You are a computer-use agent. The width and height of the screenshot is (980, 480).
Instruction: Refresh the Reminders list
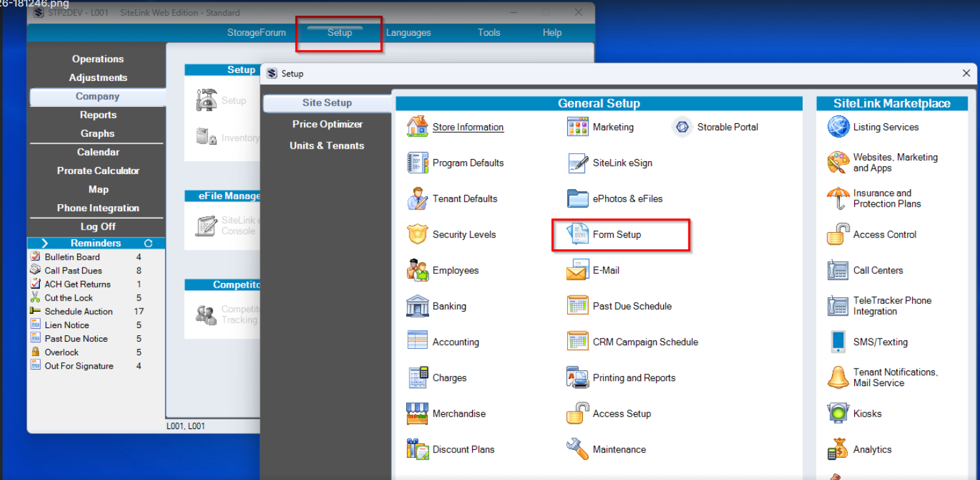148,243
